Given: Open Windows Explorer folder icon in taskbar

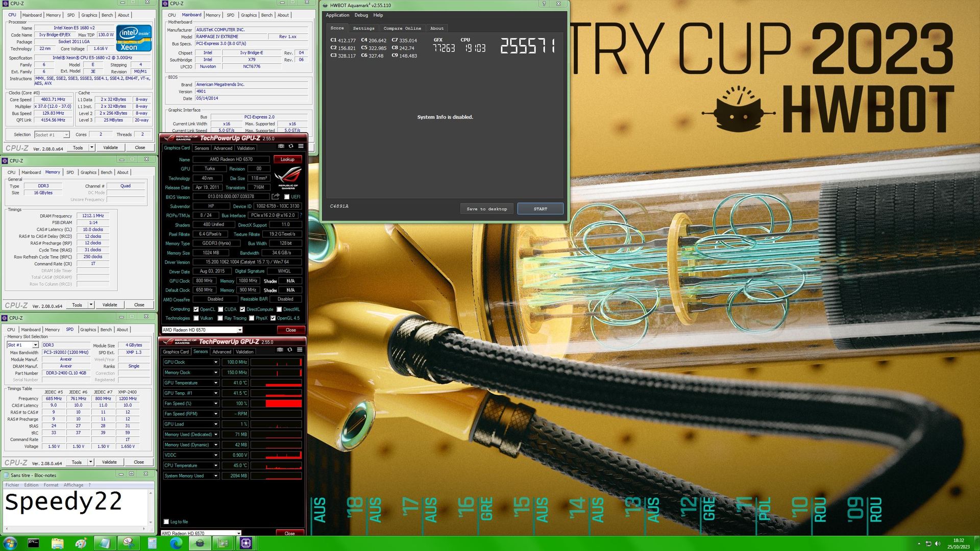Looking at the screenshot, I should coord(57,543).
